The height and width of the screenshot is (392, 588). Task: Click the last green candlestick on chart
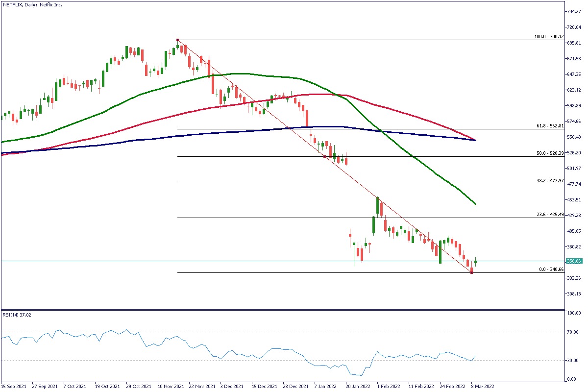475,263
